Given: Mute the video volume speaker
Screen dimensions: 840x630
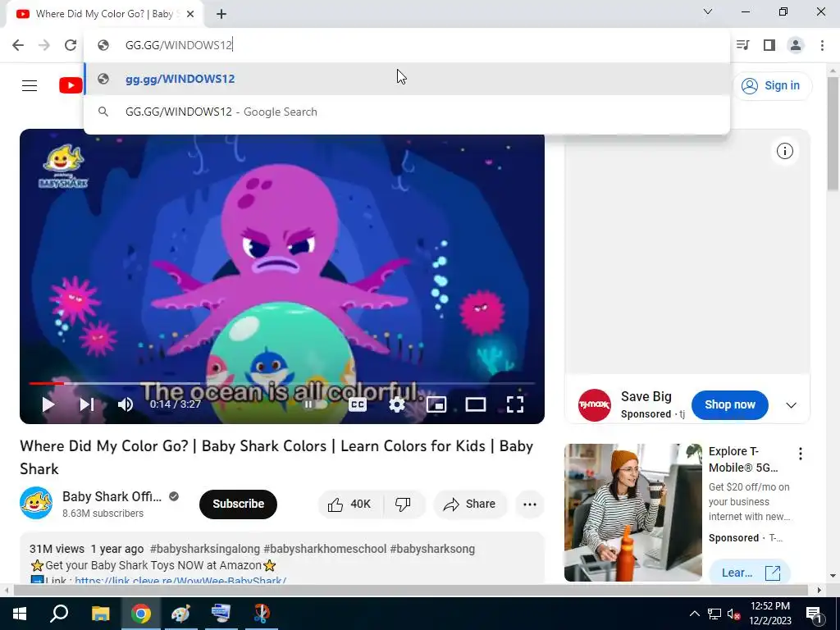Looking at the screenshot, I should (x=126, y=404).
